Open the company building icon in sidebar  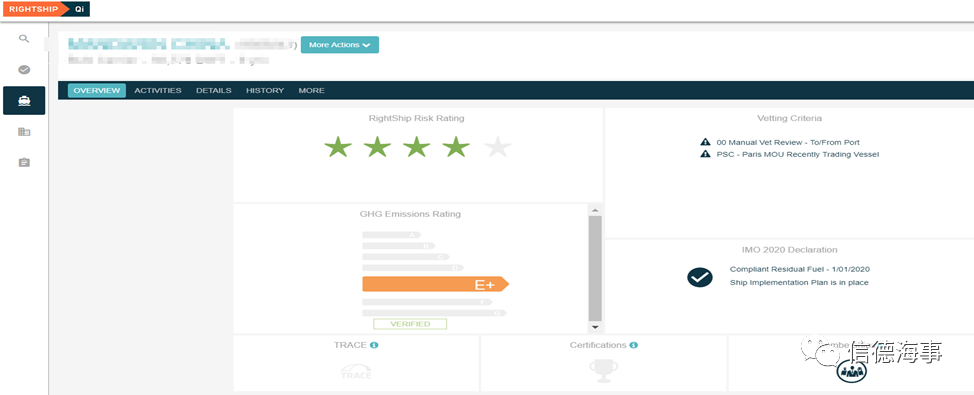pos(24,132)
